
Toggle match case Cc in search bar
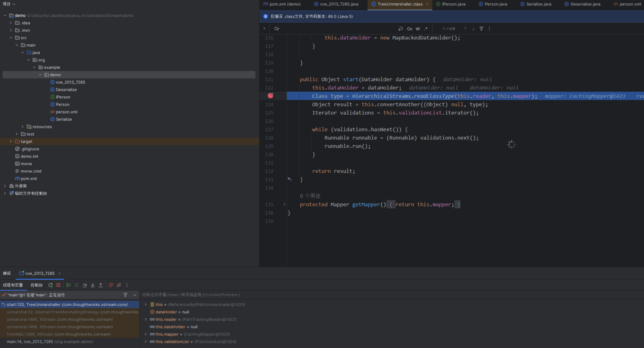[x=410, y=29]
